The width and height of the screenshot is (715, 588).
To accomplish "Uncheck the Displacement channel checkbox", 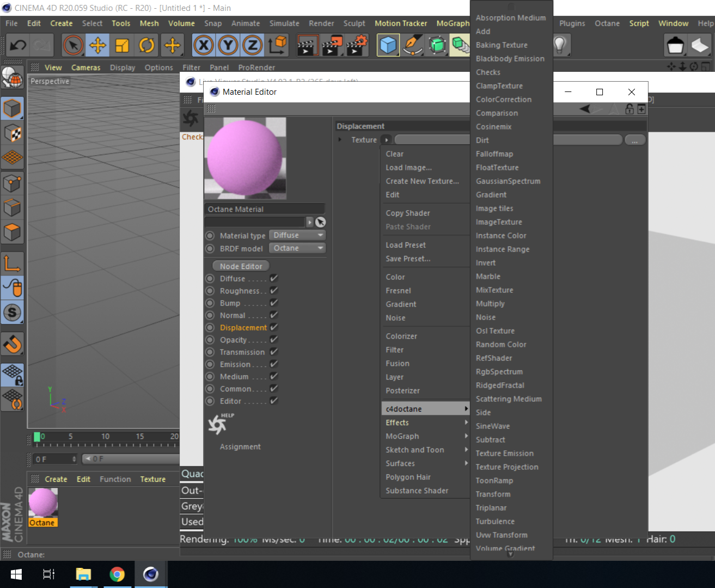I will (x=274, y=327).
